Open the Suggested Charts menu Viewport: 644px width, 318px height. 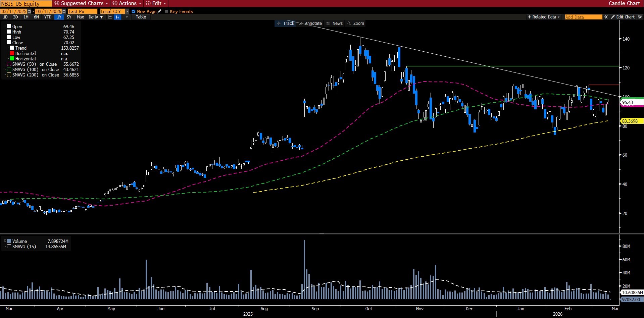tap(82, 3)
